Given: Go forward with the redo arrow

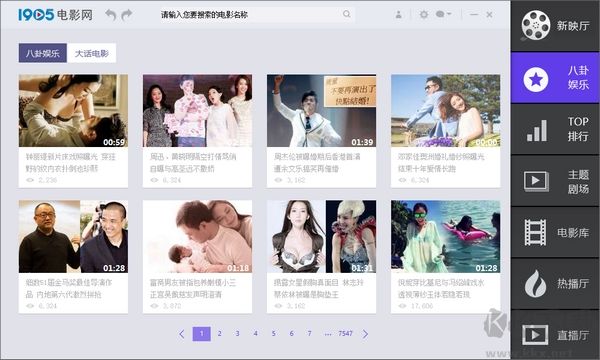Looking at the screenshot, I should 127,15.
